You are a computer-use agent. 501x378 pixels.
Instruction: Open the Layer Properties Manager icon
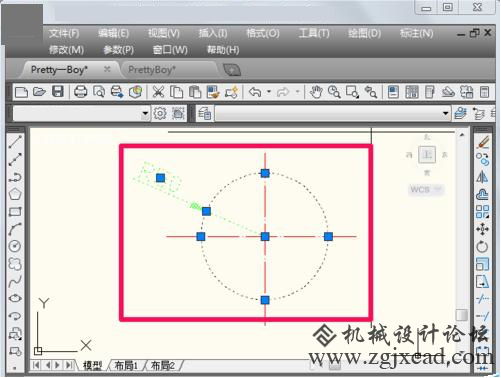pyautogui.click(x=204, y=114)
